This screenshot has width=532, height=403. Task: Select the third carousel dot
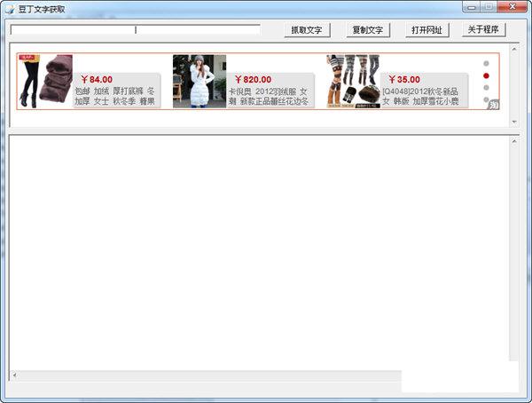tap(486, 88)
